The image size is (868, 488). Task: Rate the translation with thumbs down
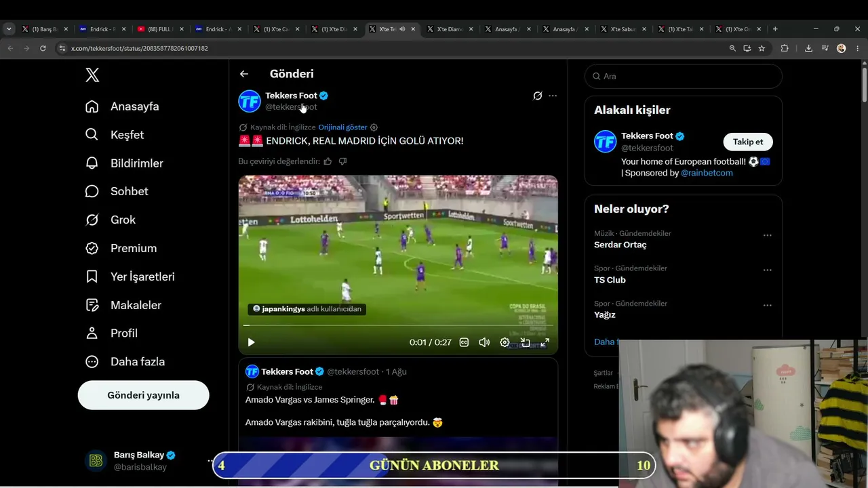[x=342, y=161]
